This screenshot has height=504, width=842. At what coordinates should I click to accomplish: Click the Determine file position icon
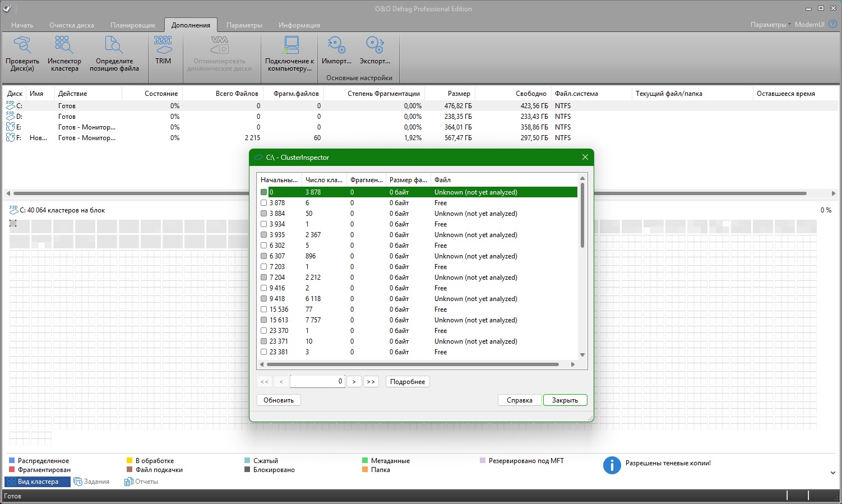coord(114,45)
